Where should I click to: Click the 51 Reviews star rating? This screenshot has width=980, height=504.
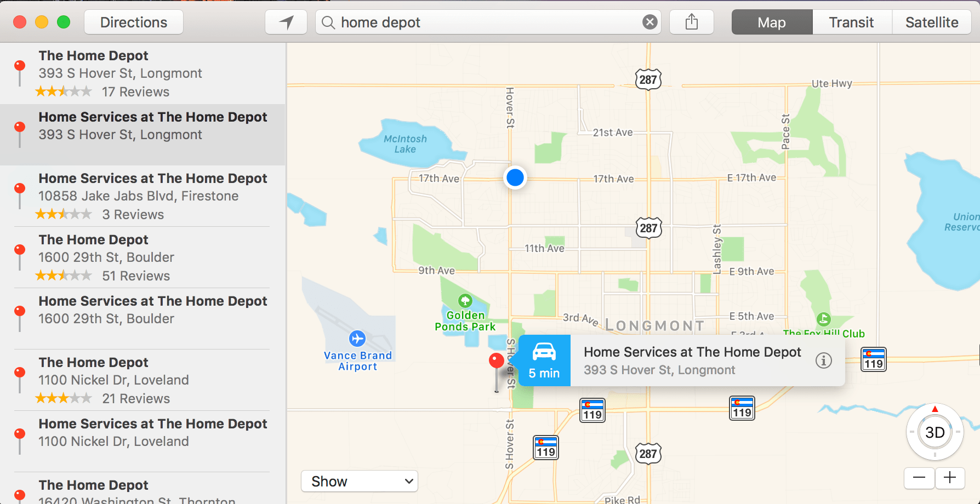64,276
